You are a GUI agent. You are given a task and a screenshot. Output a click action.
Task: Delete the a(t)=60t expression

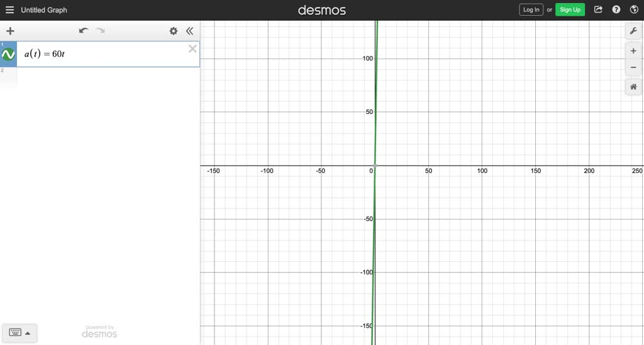(x=192, y=49)
